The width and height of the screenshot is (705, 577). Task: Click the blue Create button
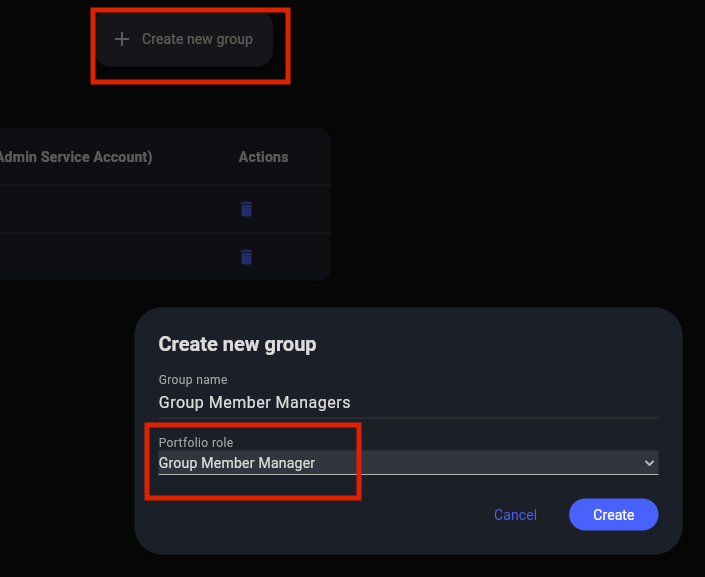pyautogui.click(x=613, y=514)
